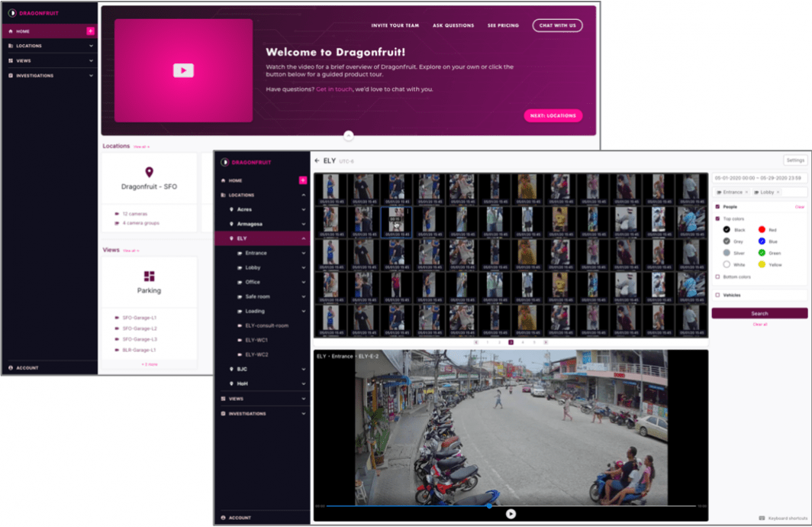Click the camera group icon beside Safe room

coord(240,296)
